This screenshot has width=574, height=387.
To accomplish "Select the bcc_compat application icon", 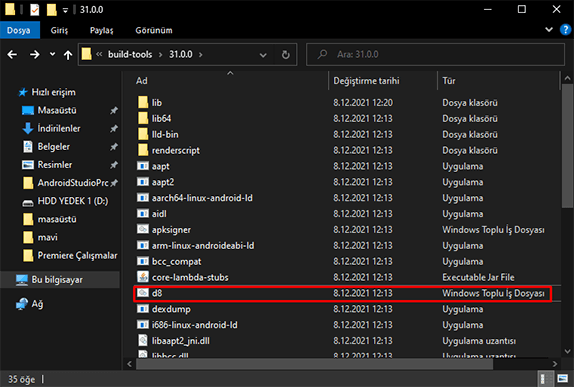I will [x=143, y=261].
